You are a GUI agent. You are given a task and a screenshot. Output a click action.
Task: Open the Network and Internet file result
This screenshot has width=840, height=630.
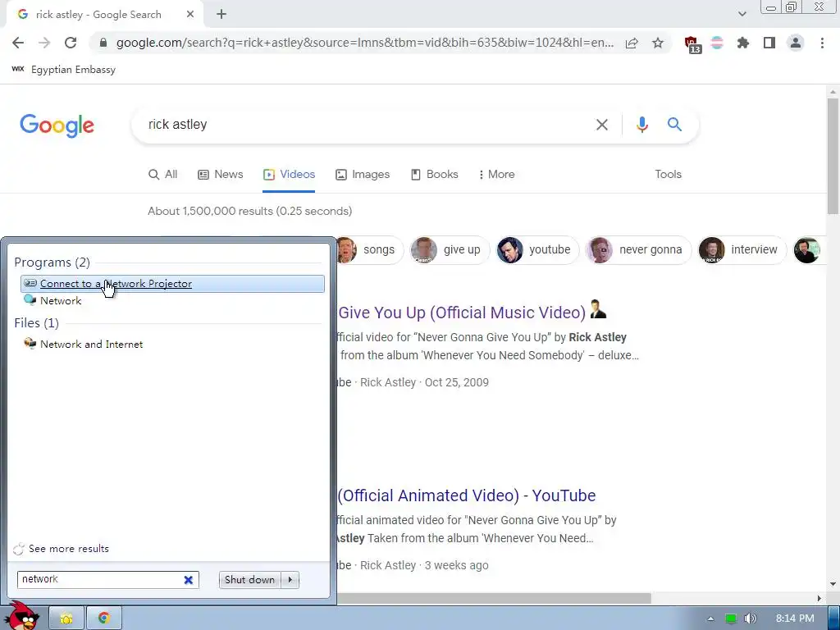pos(83,345)
